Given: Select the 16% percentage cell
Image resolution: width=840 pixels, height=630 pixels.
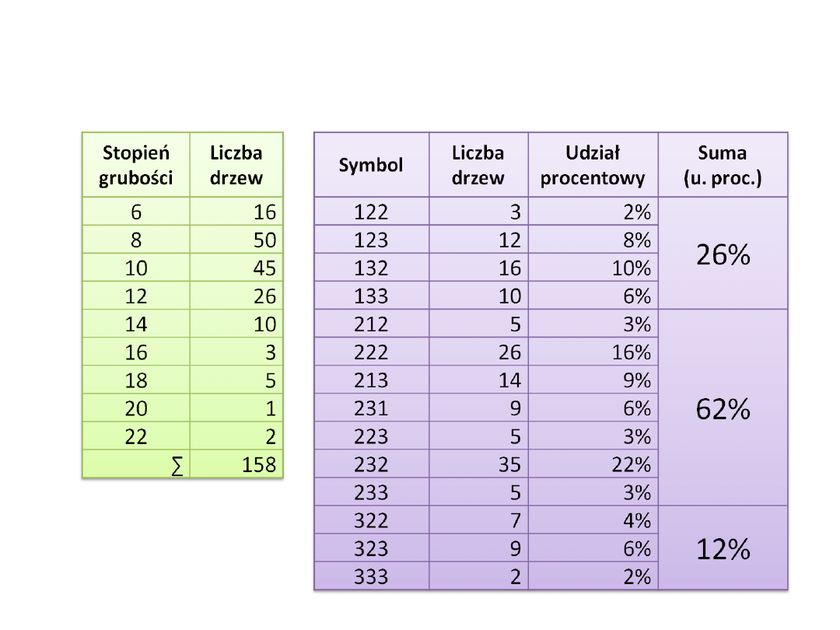Looking at the screenshot, I should coord(593,352).
